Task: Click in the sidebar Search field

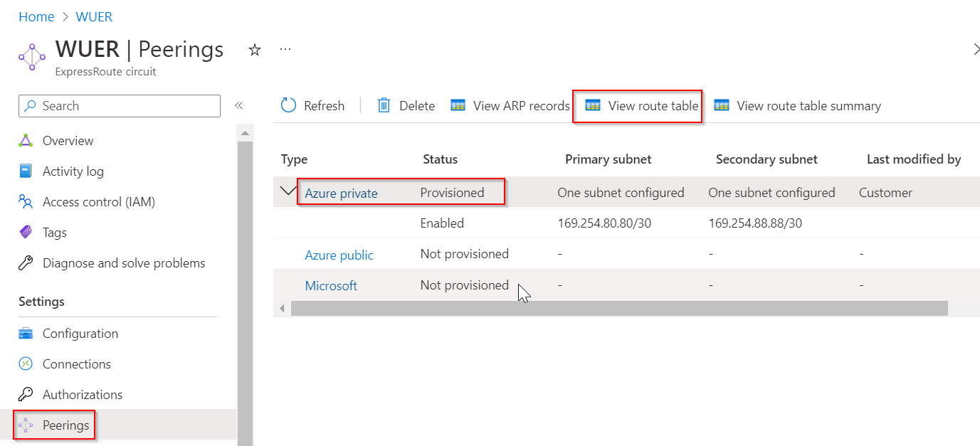Action: 120,106
